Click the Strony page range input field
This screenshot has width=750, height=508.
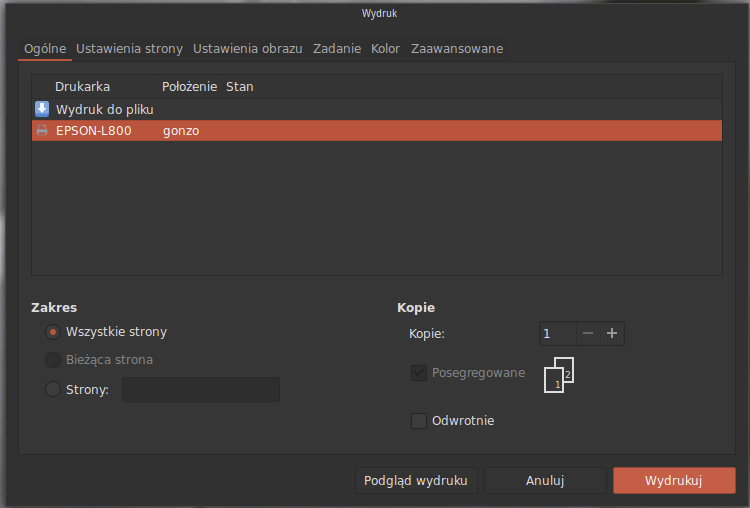point(201,389)
